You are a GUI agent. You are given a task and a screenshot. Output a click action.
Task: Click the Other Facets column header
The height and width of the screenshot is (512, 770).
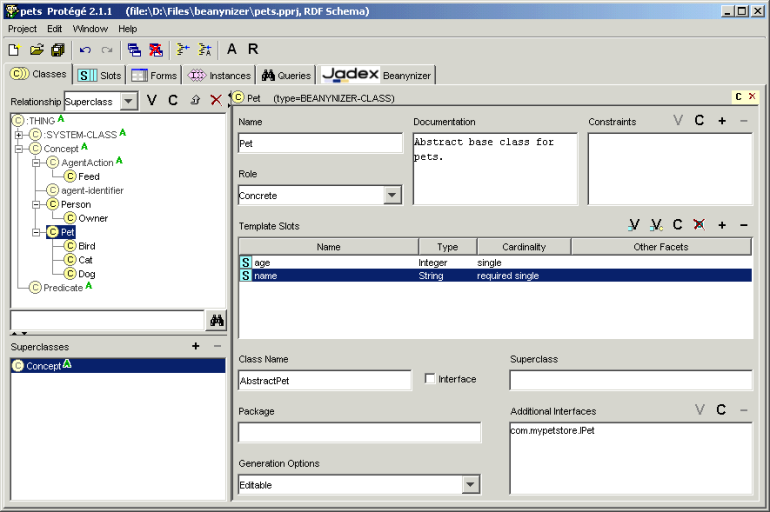point(661,247)
